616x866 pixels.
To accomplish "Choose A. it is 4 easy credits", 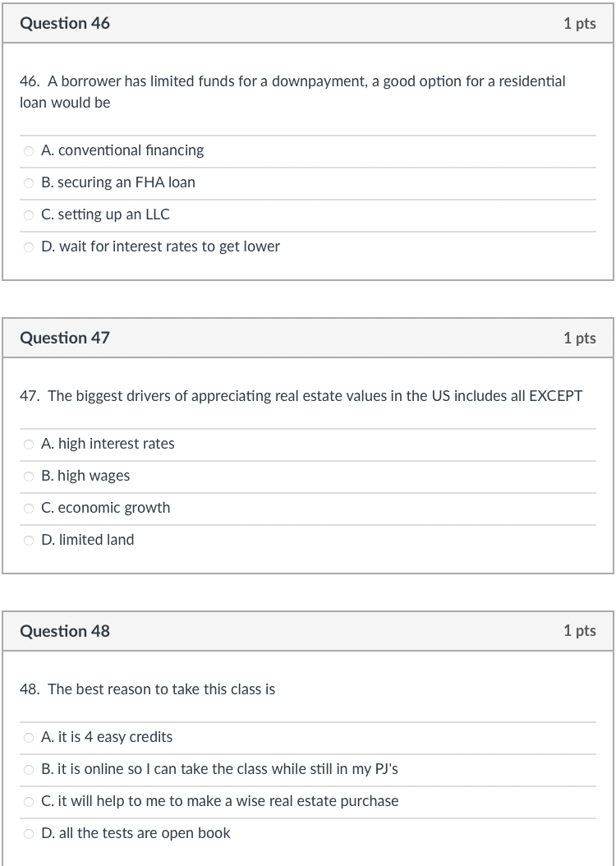I will point(28,737).
